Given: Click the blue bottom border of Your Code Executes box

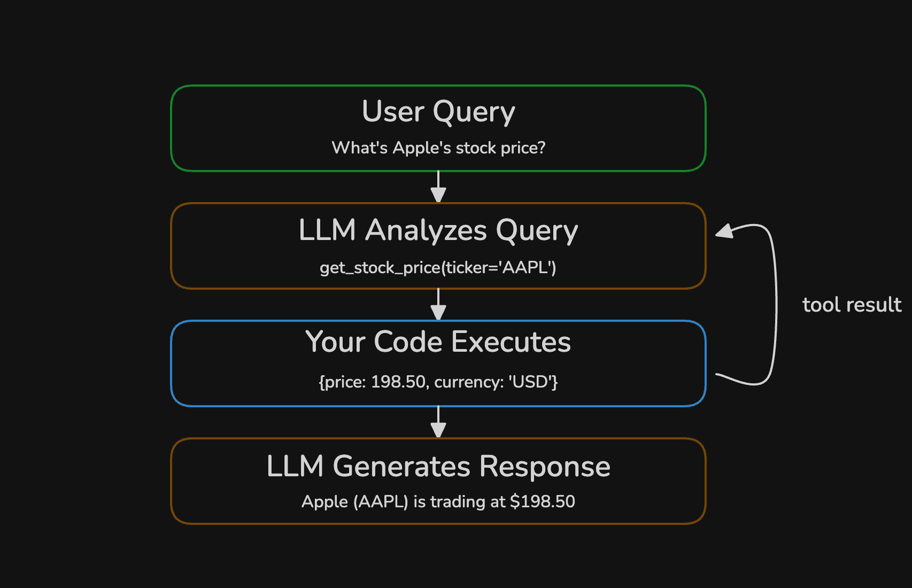Looking at the screenshot, I should click(438, 406).
